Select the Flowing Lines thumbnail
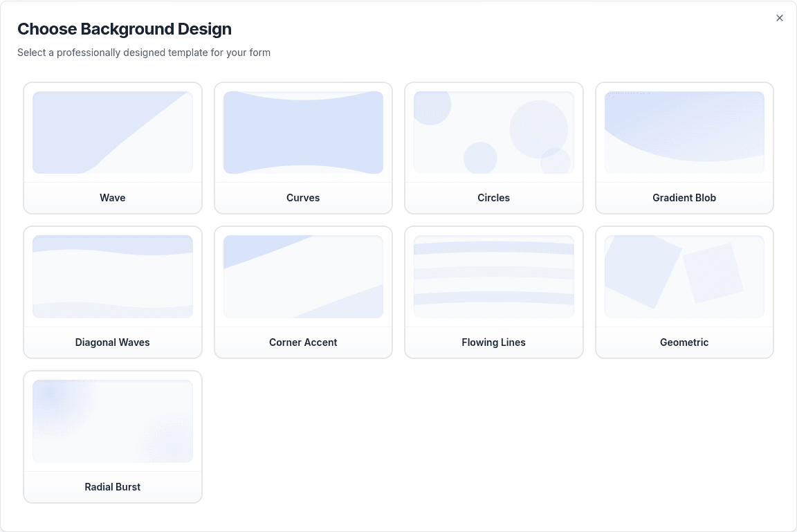This screenshot has width=797, height=532. pos(493,276)
